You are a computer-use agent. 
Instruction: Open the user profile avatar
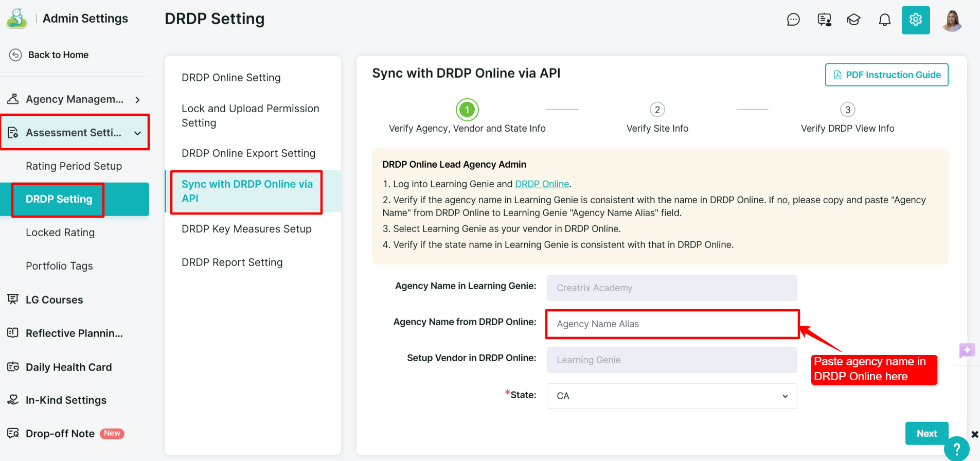[x=952, y=20]
